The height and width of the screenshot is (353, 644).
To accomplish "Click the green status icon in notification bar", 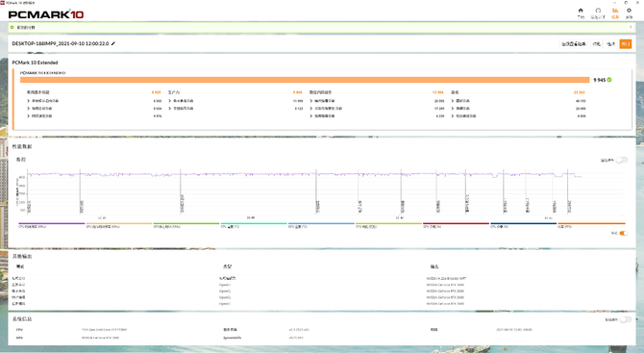I will pos(12,27).
